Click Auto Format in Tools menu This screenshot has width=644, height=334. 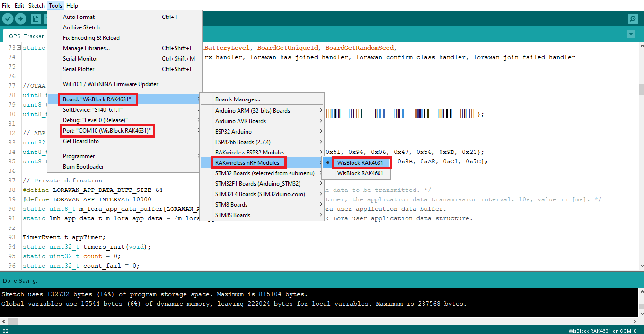[79, 17]
